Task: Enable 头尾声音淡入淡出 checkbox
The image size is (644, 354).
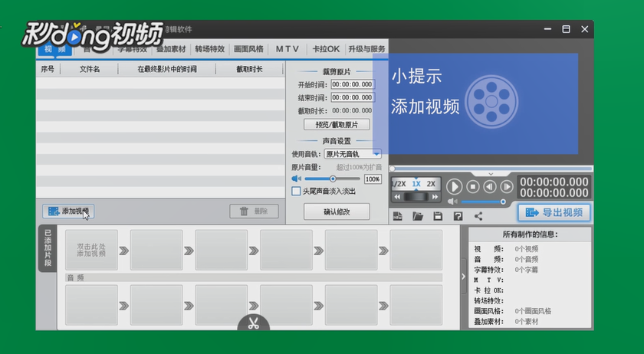Action: 296,191
